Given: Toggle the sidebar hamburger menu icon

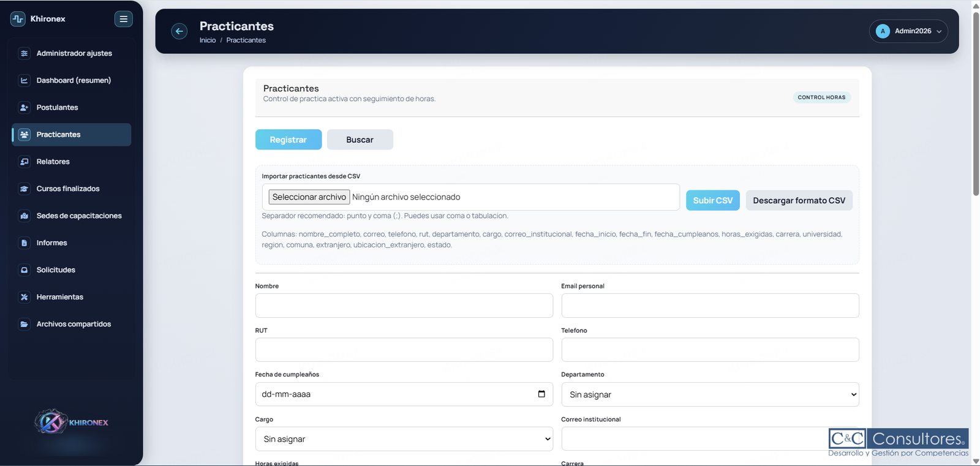Looking at the screenshot, I should (123, 19).
